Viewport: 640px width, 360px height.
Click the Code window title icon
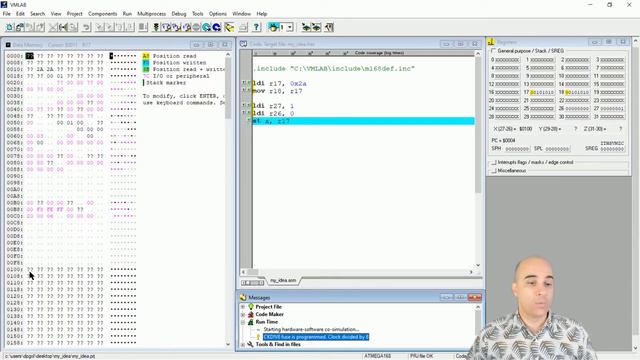[244, 44]
